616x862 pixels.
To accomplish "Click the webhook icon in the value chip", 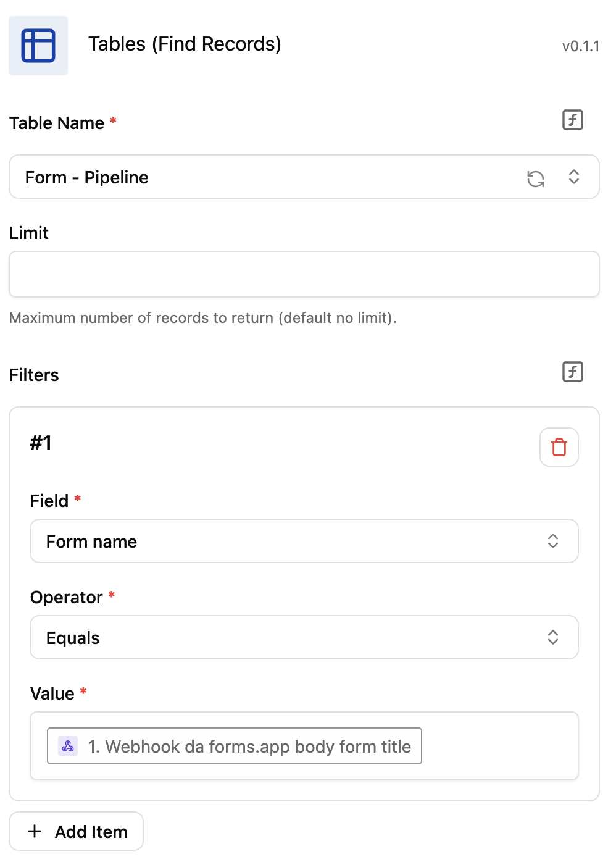I will (x=68, y=747).
